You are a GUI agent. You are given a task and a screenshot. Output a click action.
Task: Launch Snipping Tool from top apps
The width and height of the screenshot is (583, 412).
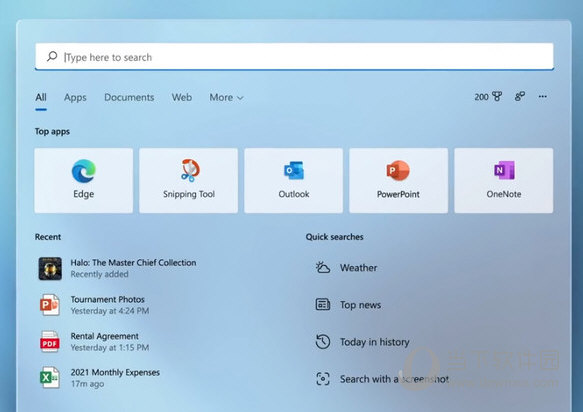tap(189, 180)
